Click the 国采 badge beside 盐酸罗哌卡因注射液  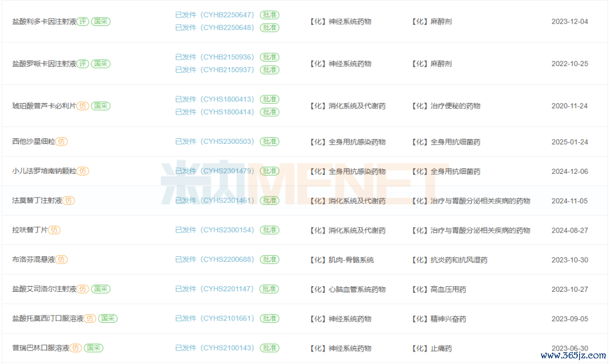point(101,63)
